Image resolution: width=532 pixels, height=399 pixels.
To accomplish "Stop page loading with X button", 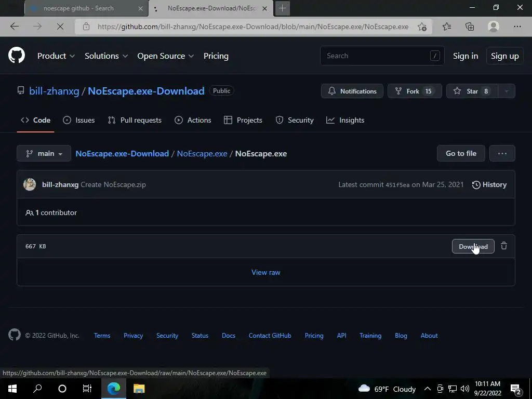I will click(60, 26).
